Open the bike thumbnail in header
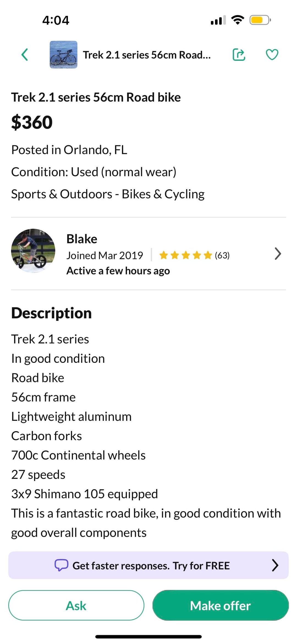 (64, 54)
